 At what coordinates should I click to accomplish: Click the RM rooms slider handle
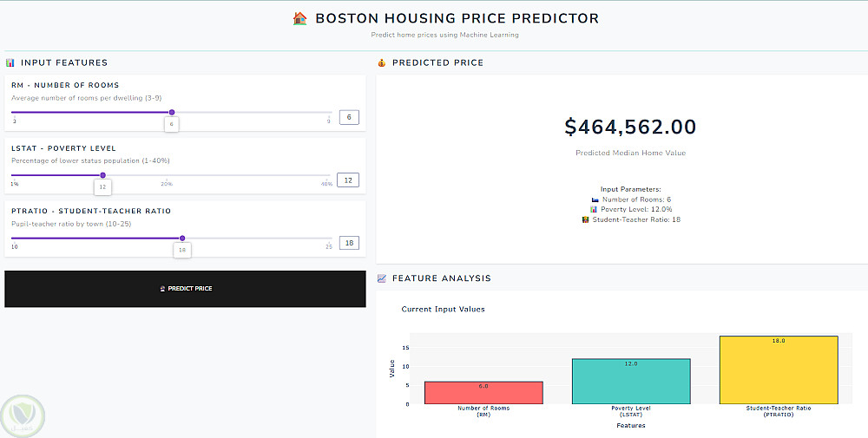point(172,112)
